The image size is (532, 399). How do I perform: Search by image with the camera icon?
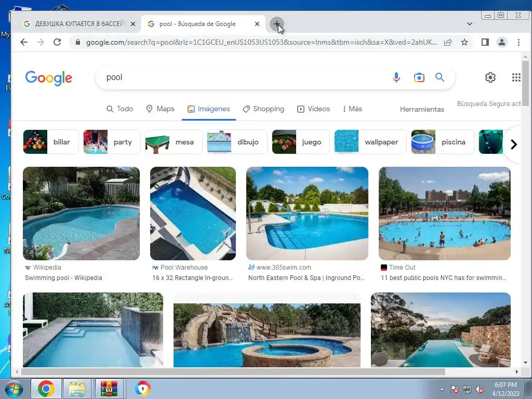(419, 77)
